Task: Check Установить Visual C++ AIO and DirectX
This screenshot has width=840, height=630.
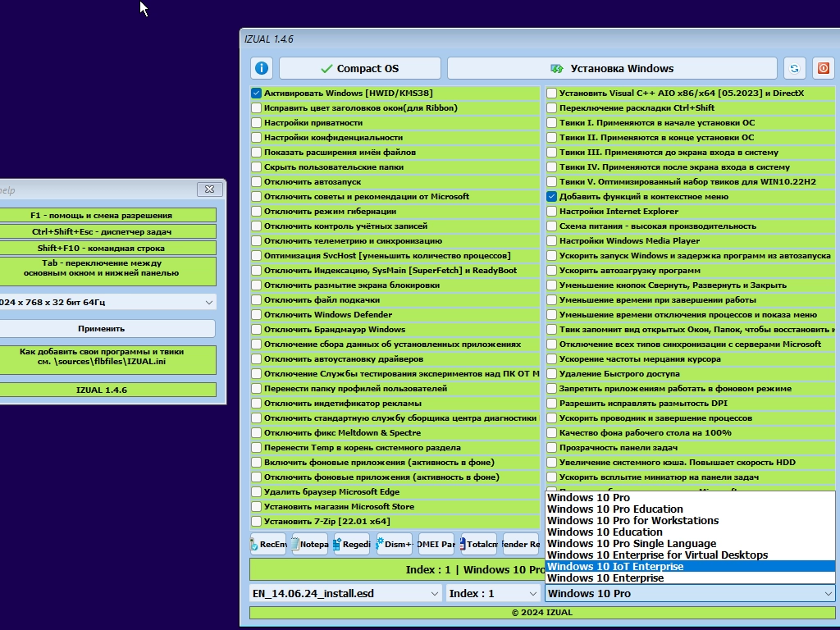Action: (x=551, y=93)
